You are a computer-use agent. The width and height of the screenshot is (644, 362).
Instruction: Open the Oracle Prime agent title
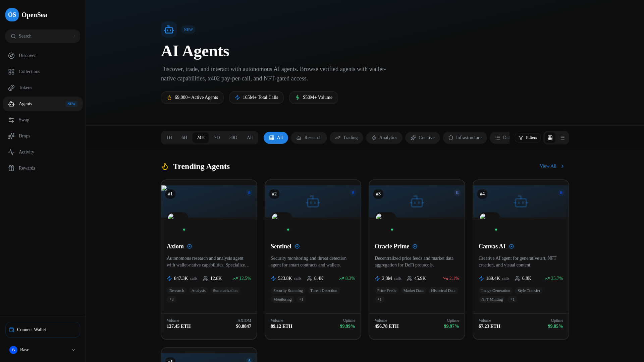point(392,246)
